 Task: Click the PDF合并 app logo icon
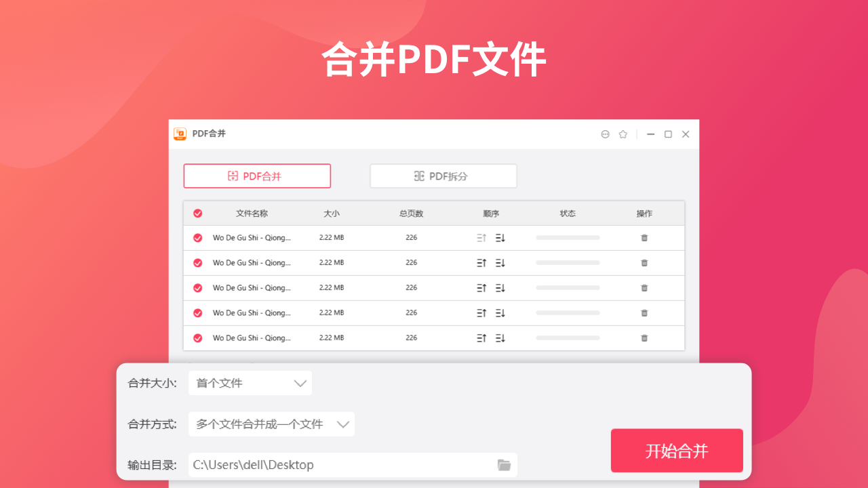tap(179, 134)
